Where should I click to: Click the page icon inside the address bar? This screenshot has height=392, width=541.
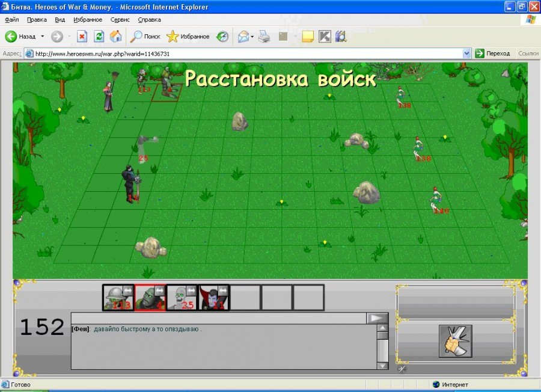tap(29, 54)
